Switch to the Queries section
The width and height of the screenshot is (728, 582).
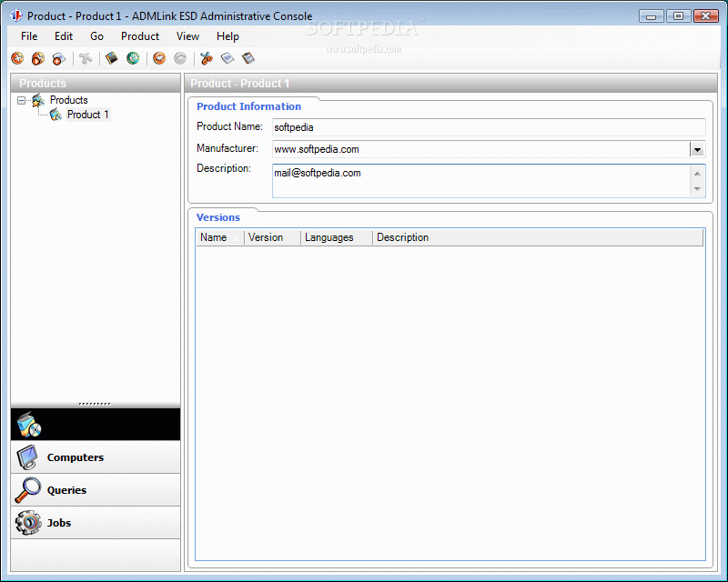point(96,489)
